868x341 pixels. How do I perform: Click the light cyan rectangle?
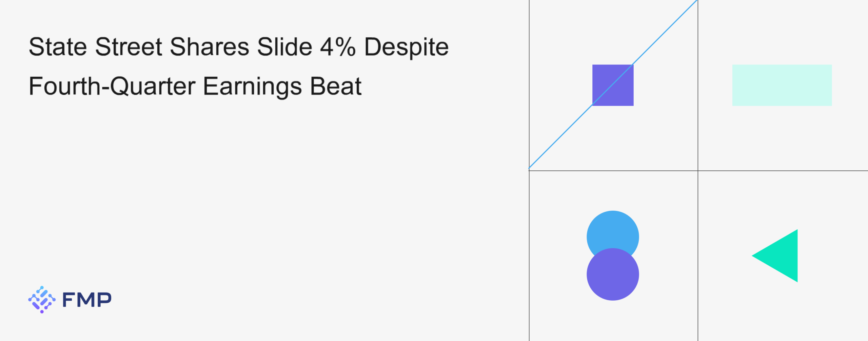782,85
